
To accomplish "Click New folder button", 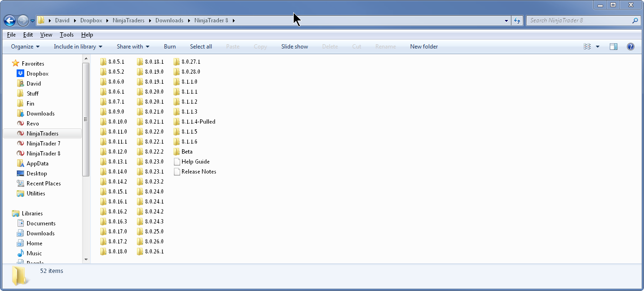I will pyautogui.click(x=424, y=47).
